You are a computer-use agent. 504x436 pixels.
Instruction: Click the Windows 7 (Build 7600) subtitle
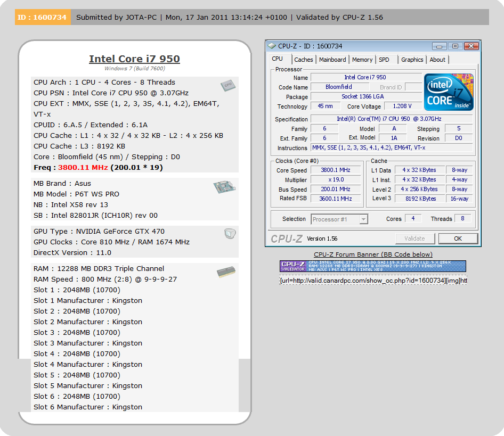pyautogui.click(x=135, y=69)
